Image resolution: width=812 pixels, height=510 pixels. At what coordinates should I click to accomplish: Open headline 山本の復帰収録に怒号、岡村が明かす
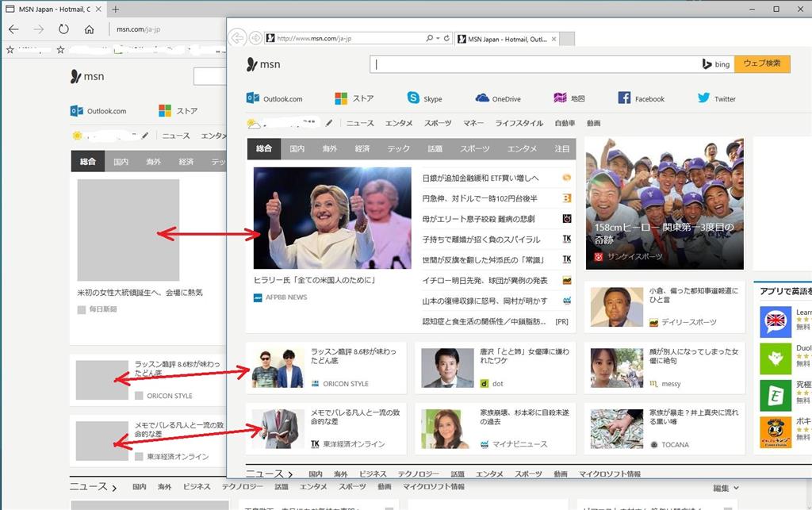pos(485,301)
